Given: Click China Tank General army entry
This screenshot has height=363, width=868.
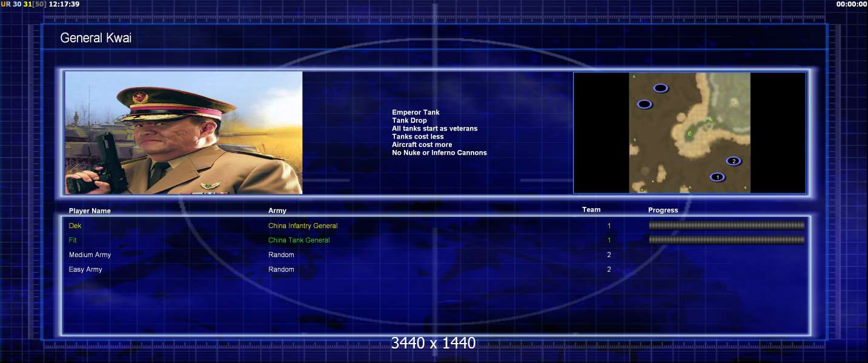Looking at the screenshot, I should pos(299,240).
